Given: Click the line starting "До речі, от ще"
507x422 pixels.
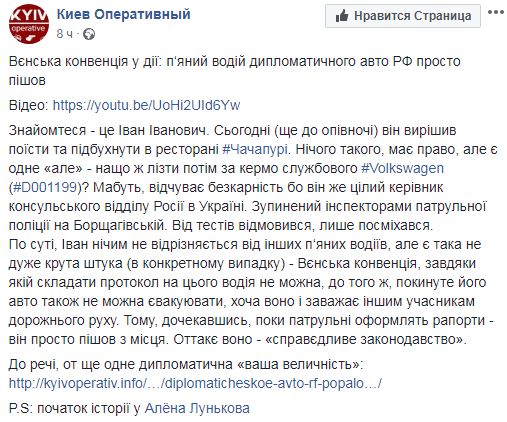Looking at the screenshot, I should click(x=185, y=364).
